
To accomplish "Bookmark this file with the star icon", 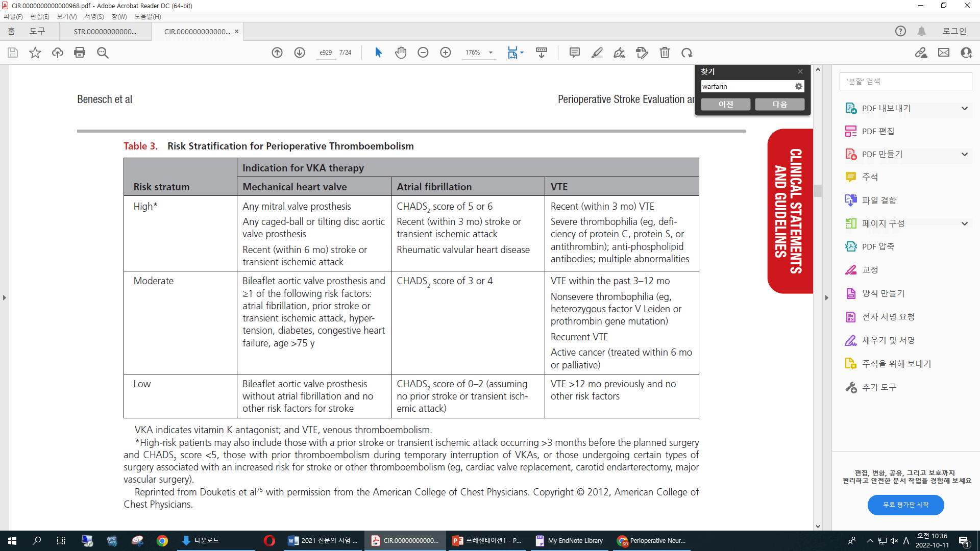I will (35, 53).
